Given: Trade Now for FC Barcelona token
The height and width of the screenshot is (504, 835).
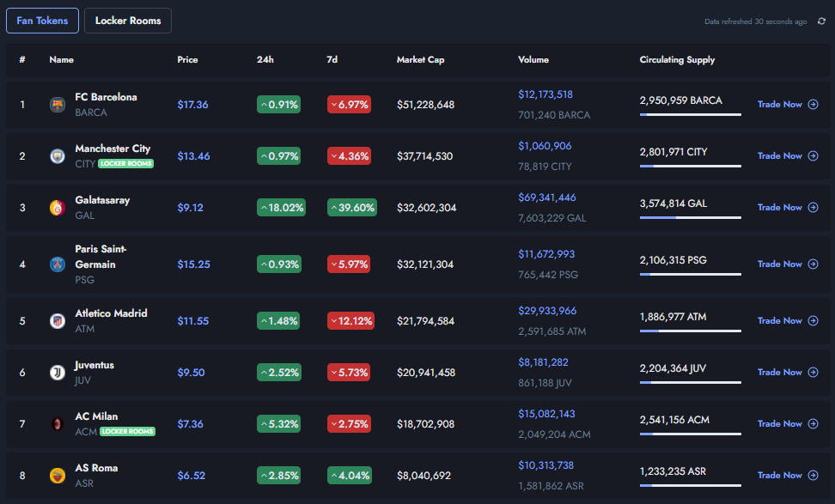Looking at the screenshot, I should tap(788, 104).
